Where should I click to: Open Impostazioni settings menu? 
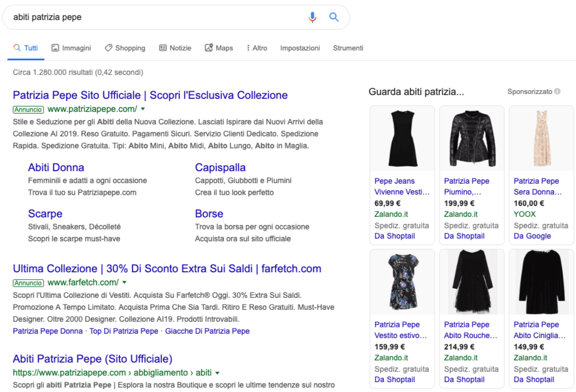[300, 48]
